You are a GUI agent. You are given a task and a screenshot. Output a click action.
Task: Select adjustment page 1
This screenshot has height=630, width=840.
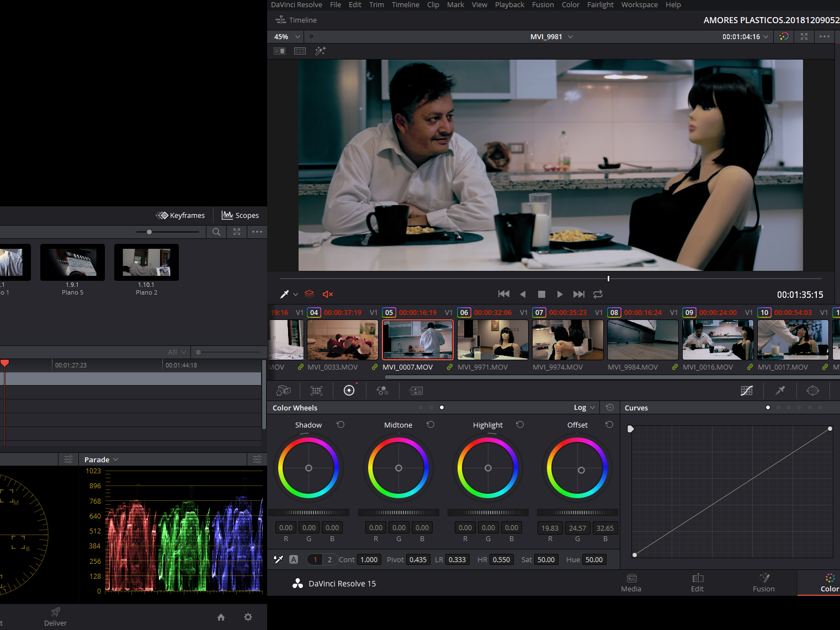(315, 559)
